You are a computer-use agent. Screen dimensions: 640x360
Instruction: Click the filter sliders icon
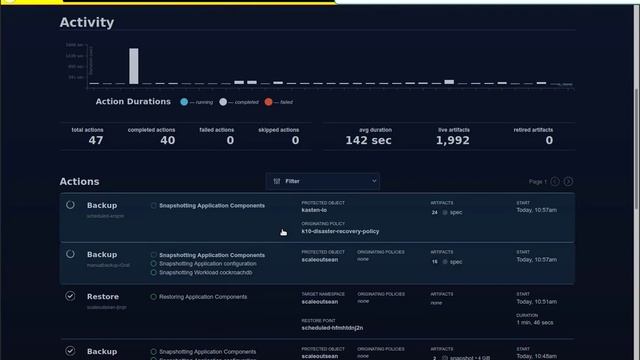[x=277, y=181]
